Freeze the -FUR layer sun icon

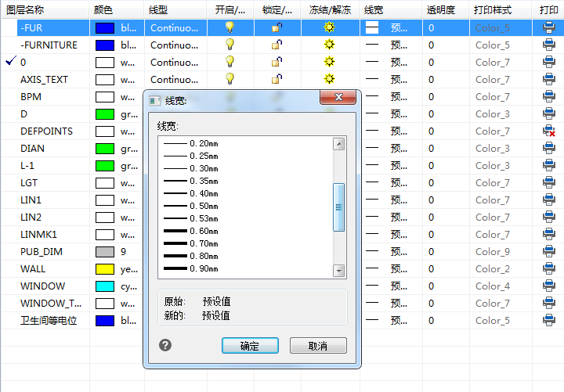[329, 27]
